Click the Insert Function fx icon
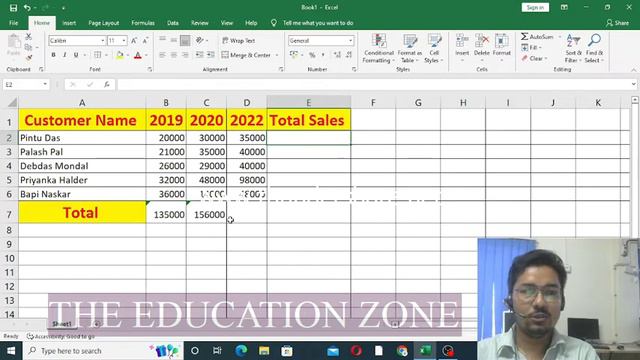The height and width of the screenshot is (360, 640). coord(107,84)
